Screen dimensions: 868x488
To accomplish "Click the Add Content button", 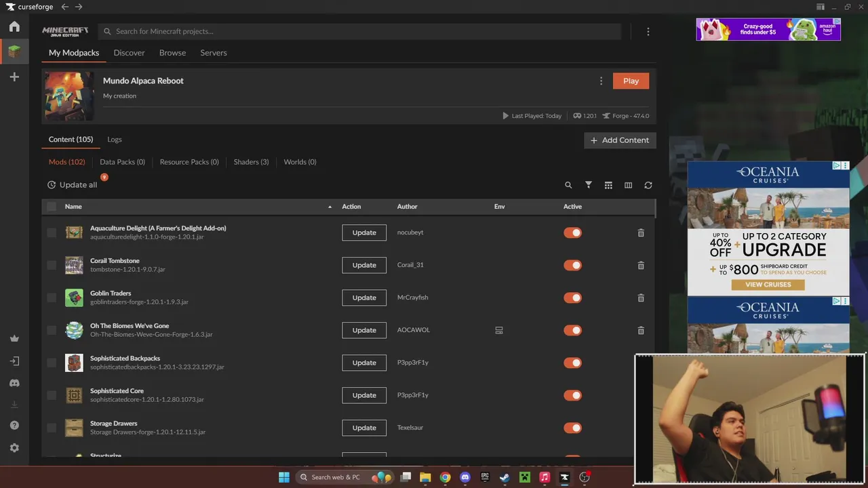I will click(x=620, y=140).
